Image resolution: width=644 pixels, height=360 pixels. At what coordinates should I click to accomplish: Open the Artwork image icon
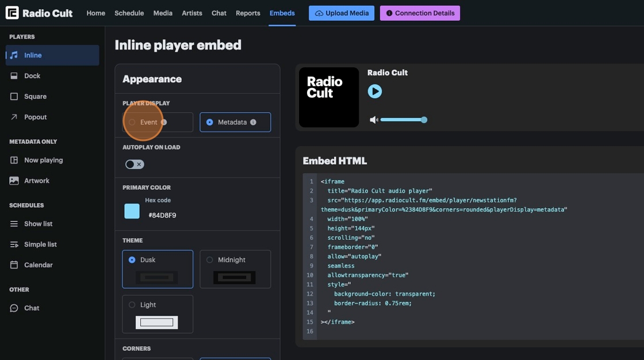coord(14,181)
